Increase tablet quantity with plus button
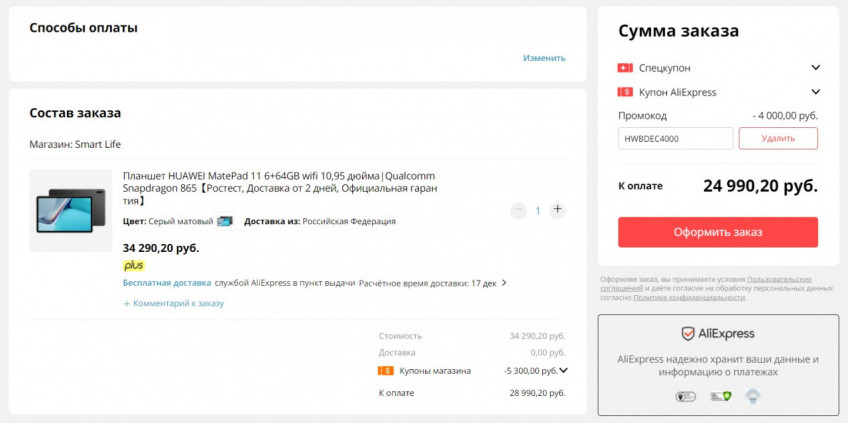This screenshot has width=848, height=423. [x=557, y=210]
